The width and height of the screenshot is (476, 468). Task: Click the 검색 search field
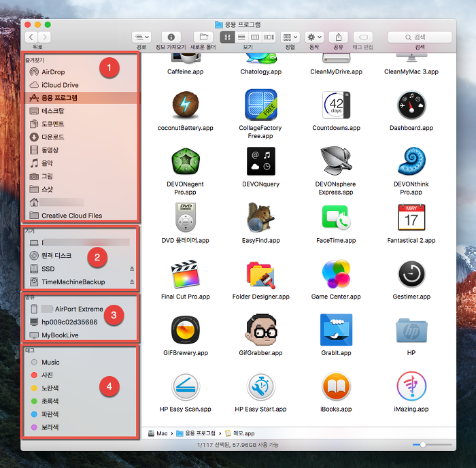[420, 37]
